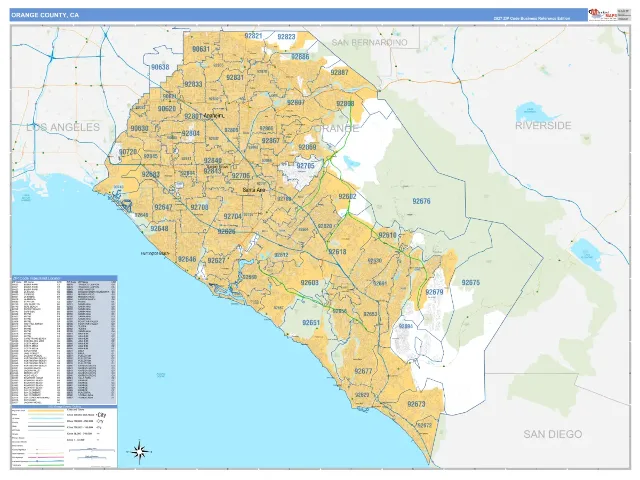
Task: Click ZIP code 92610 label
Action: (x=387, y=236)
